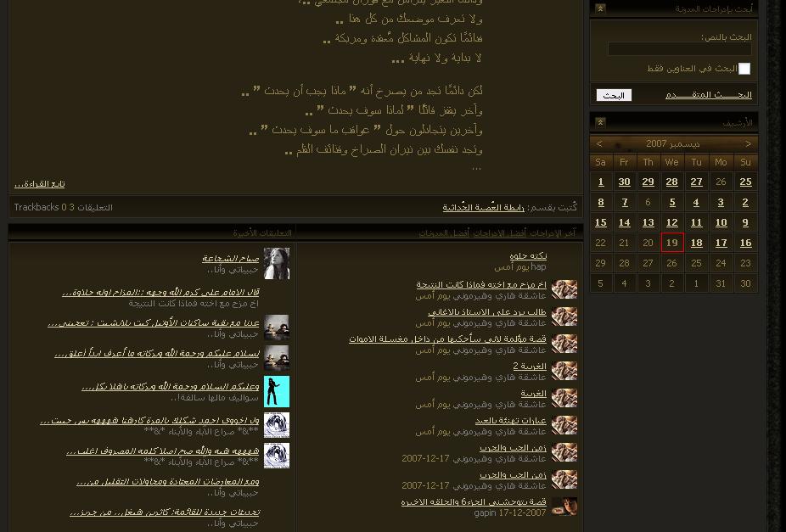Open the 'صباح الشجاعة' comment link
The image size is (786, 532).
(x=230, y=258)
